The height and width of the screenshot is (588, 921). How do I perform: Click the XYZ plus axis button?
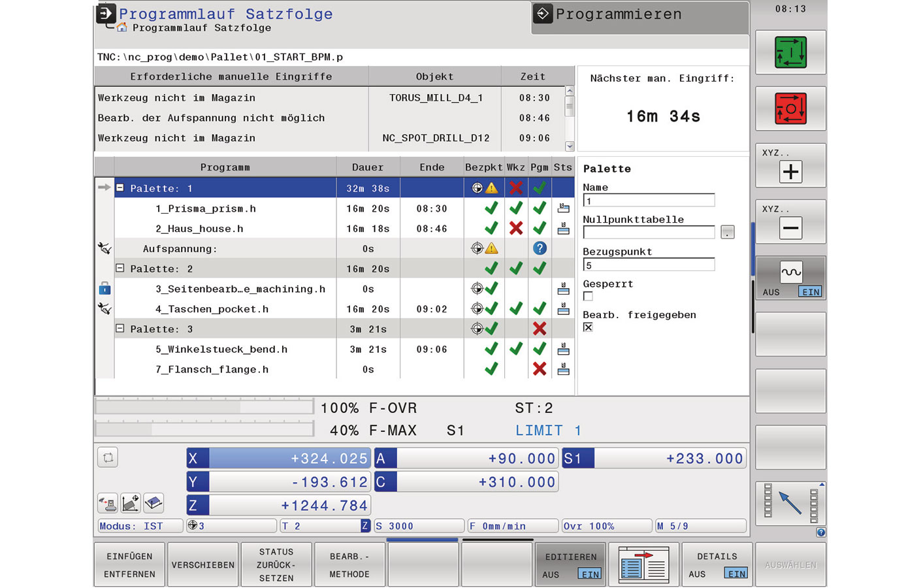790,165
